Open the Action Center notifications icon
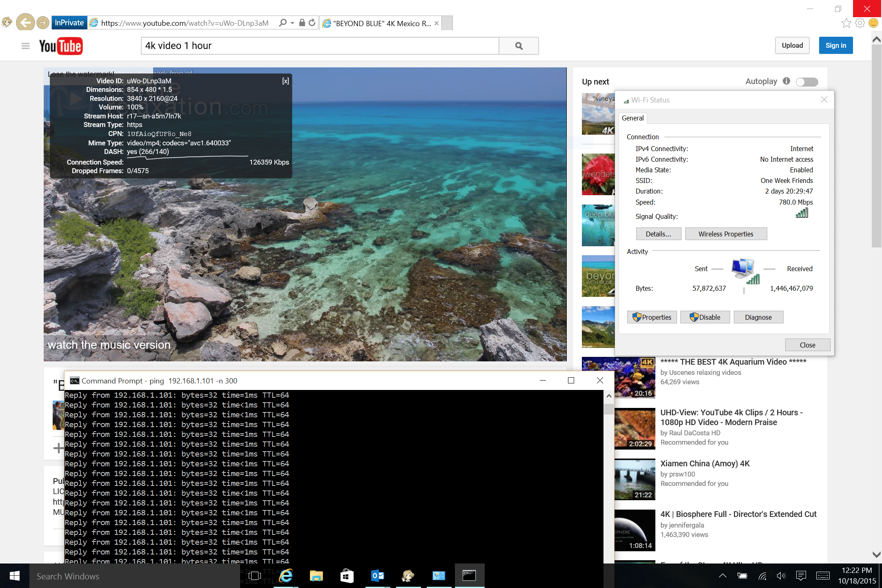Image resolution: width=882 pixels, height=588 pixels. click(801, 576)
